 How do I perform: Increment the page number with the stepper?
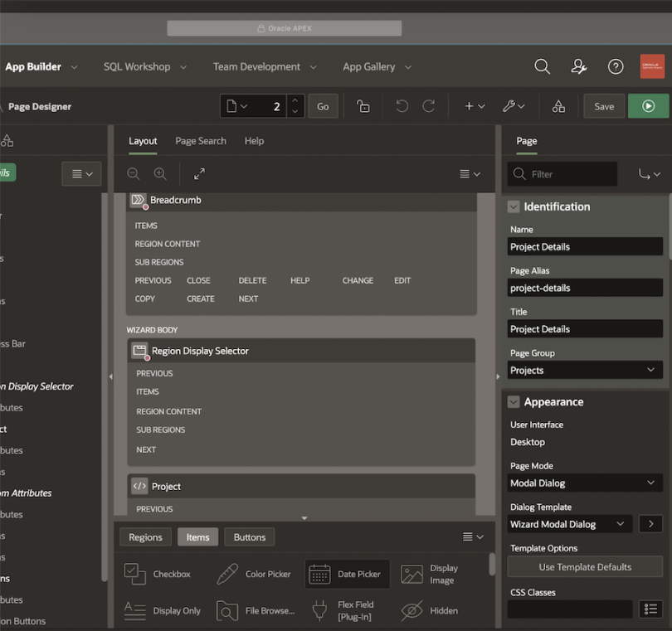(295, 101)
